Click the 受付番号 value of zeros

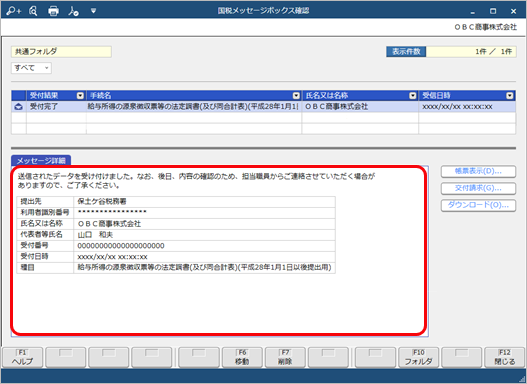(121, 246)
